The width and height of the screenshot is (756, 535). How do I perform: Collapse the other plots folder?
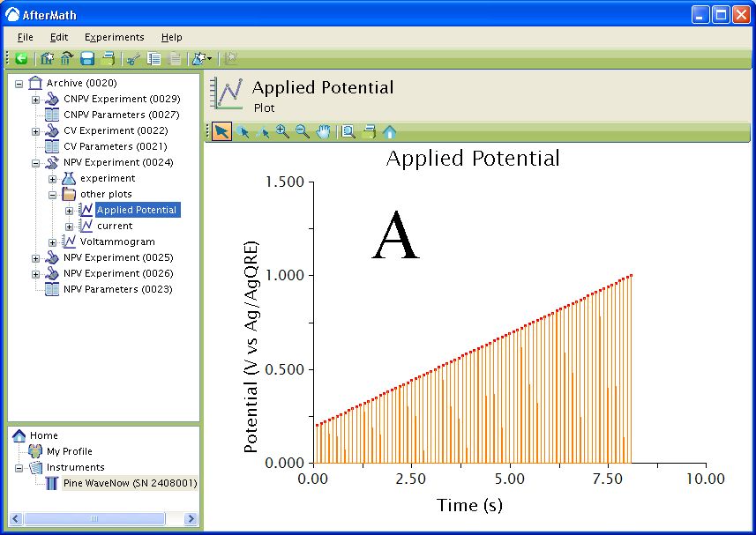pos(53,195)
